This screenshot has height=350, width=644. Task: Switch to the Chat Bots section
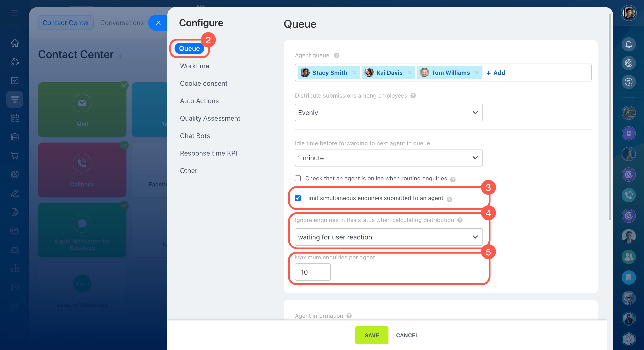(x=195, y=136)
